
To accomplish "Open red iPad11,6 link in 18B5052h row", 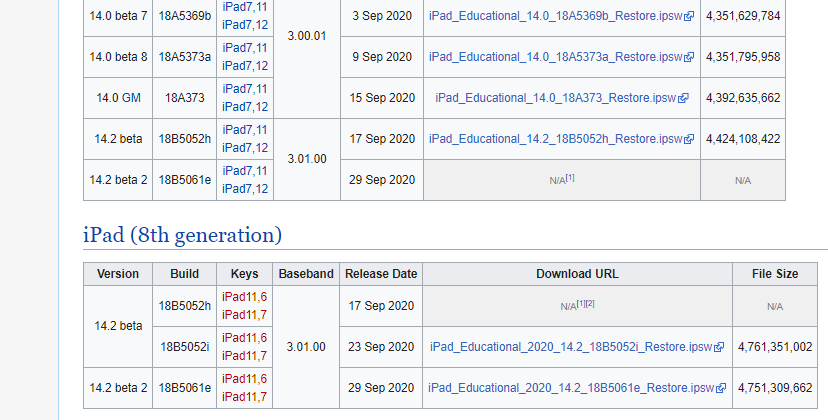I will coord(244,297).
